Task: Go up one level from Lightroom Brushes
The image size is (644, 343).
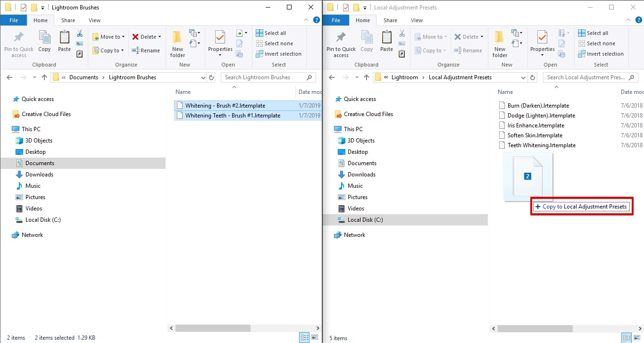Action: click(44, 77)
